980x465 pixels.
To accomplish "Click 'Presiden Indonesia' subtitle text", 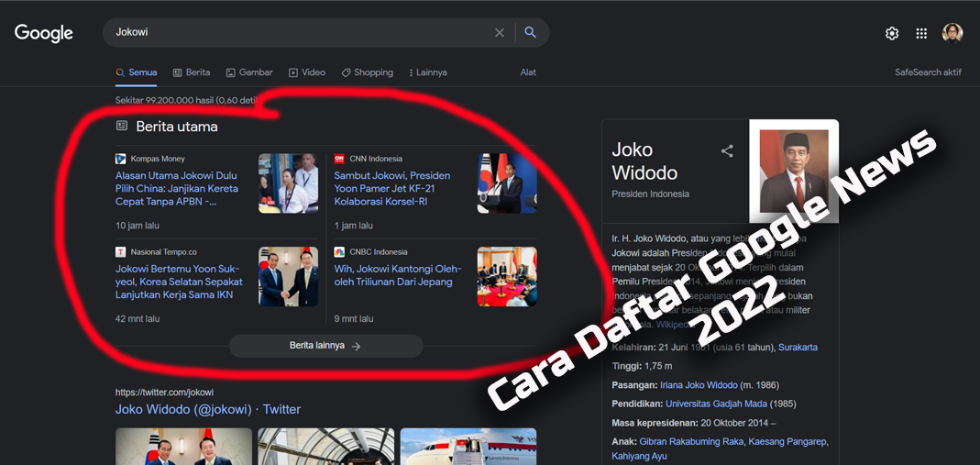I will tap(651, 194).
